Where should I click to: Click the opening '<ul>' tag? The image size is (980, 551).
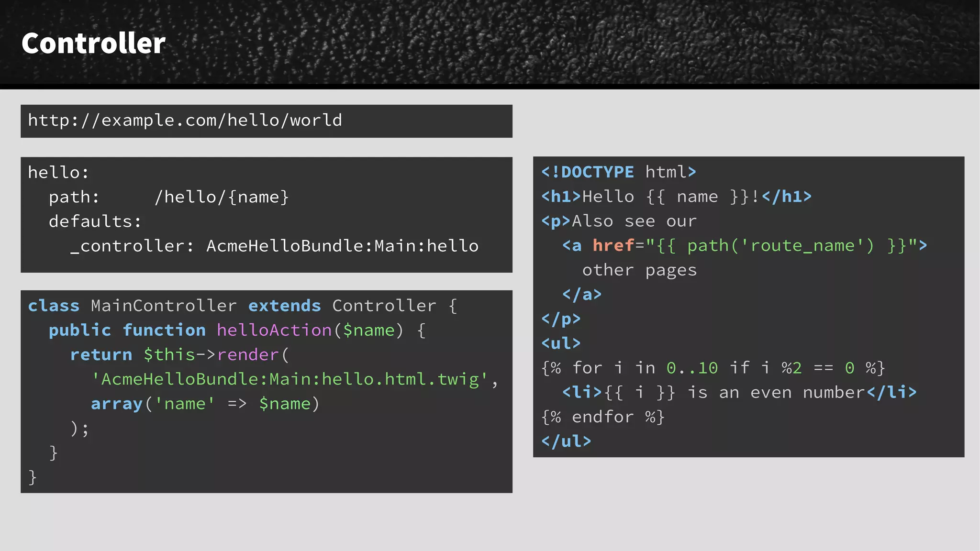[x=561, y=343]
